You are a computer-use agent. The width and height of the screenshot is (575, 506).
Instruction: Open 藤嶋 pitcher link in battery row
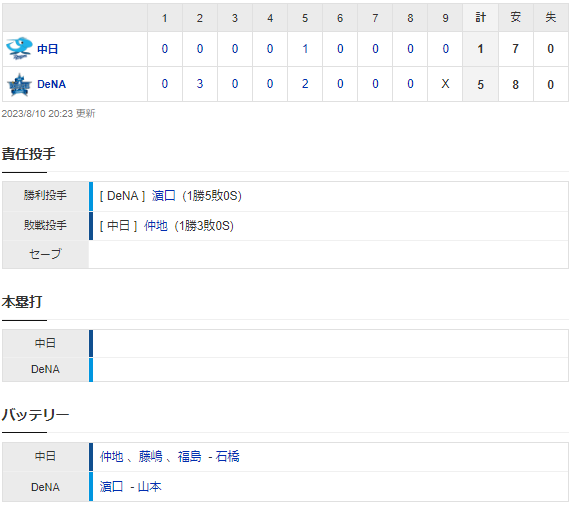tap(150, 456)
